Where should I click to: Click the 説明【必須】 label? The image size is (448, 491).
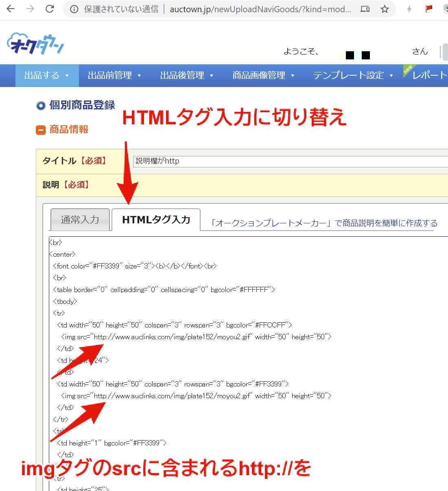coord(66,185)
